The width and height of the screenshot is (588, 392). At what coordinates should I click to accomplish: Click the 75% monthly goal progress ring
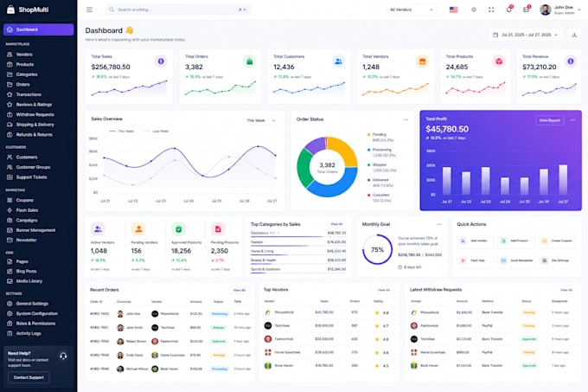tap(377, 249)
